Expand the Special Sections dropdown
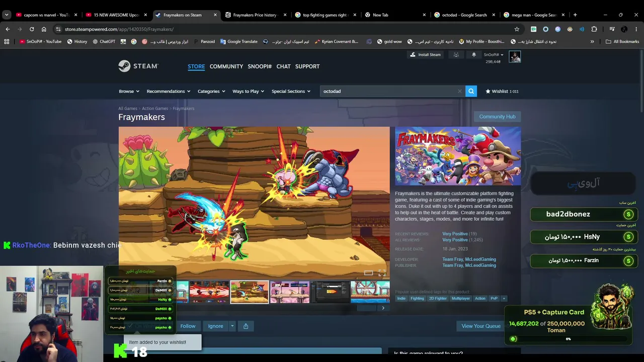The image size is (644, 362). (x=291, y=91)
